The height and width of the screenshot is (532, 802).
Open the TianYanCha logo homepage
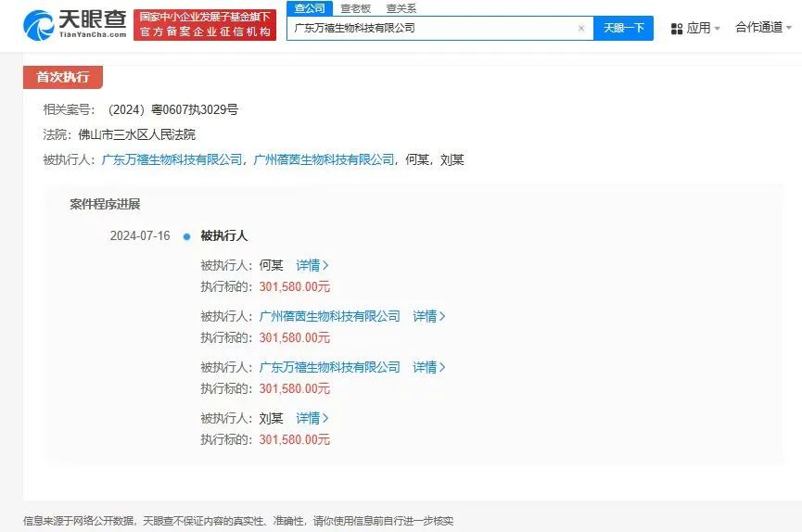pyautogui.click(x=75, y=24)
